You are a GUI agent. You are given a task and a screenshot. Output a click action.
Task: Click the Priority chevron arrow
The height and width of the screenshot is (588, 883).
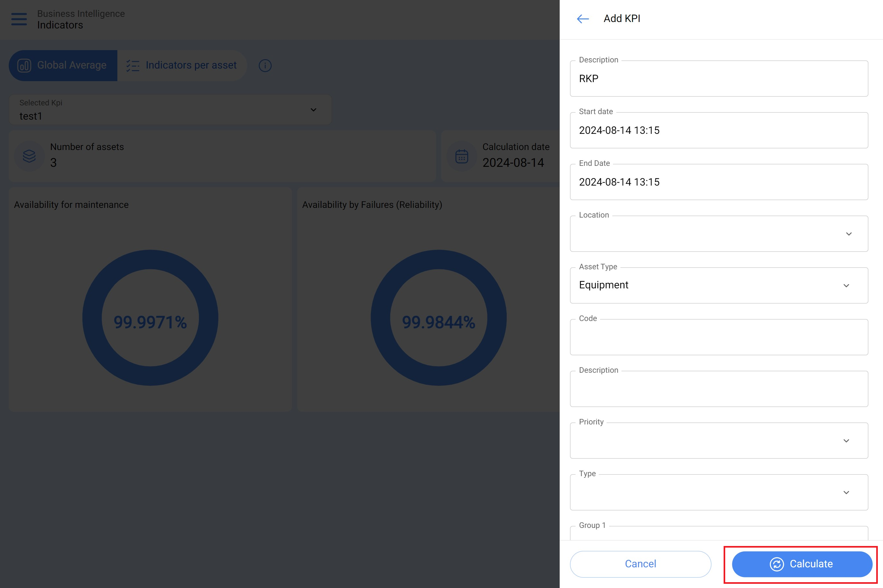click(x=846, y=441)
